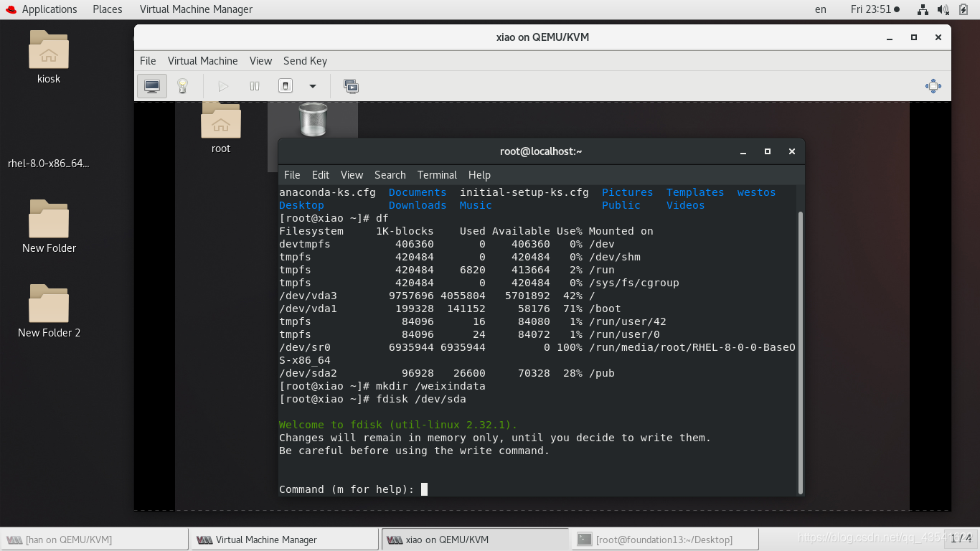This screenshot has width=980, height=551.
Task: Click the Templates directory name in terminal
Action: pos(695,192)
